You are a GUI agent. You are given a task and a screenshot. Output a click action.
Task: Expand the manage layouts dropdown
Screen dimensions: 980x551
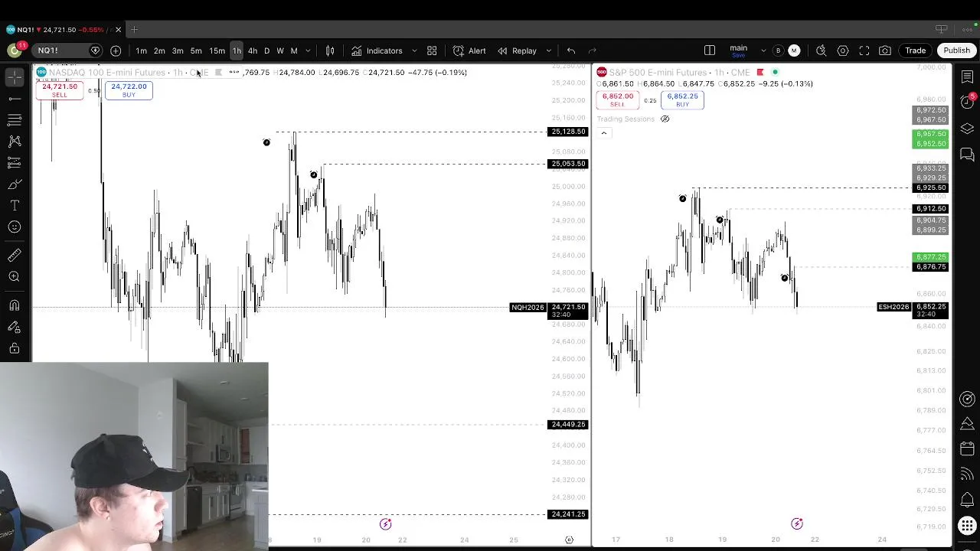tap(763, 51)
